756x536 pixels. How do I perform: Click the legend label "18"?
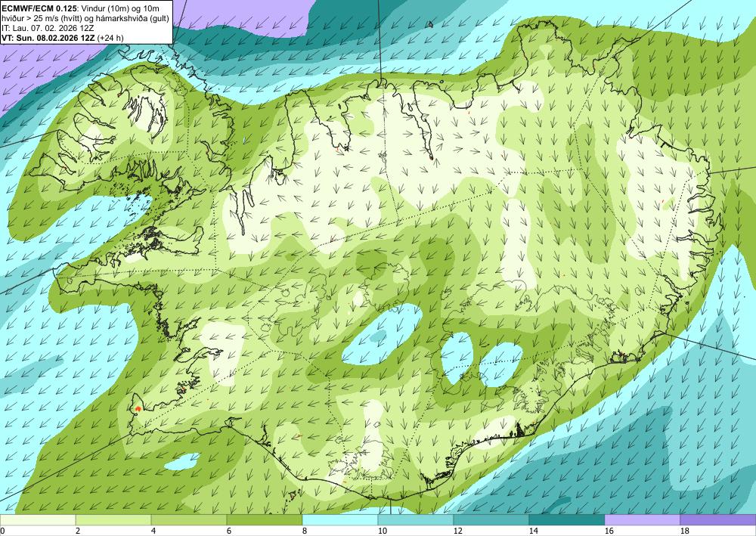point(685,531)
